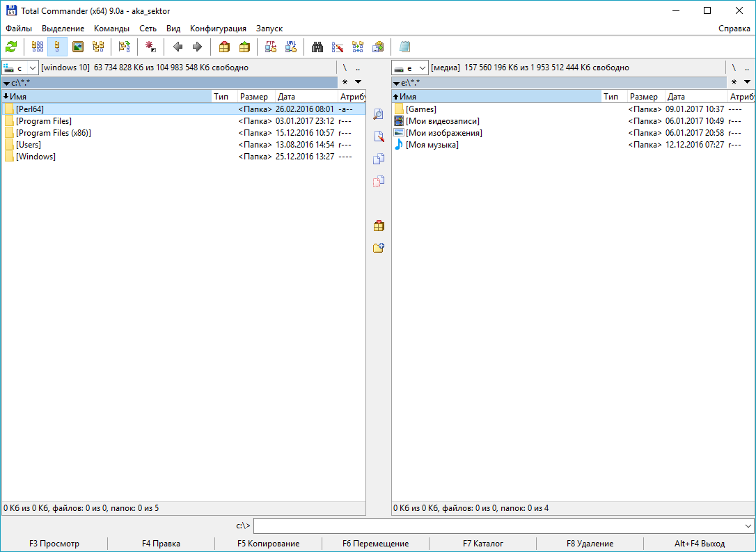This screenshot has height=552, width=756.
Task: Open the right panel favorites asterisk button
Action: 734,82
